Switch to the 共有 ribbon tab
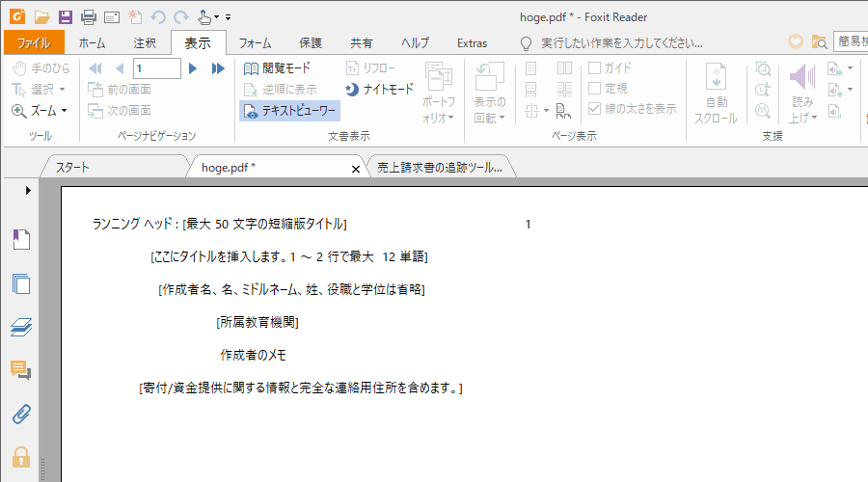The width and height of the screenshot is (868, 482). click(362, 42)
